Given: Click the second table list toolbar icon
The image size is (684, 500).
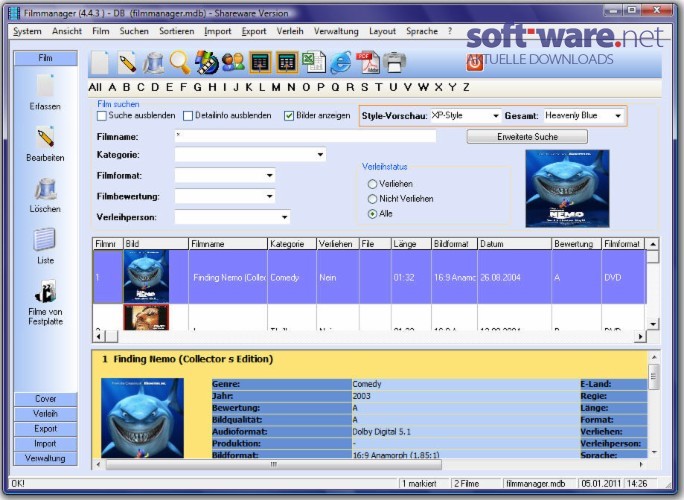Looking at the screenshot, I should pos(287,63).
